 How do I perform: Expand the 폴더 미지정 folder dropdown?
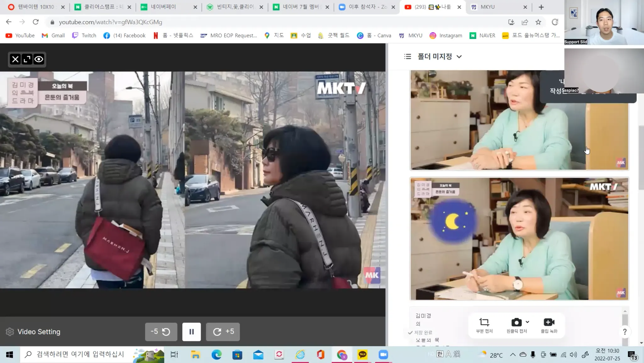(459, 57)
